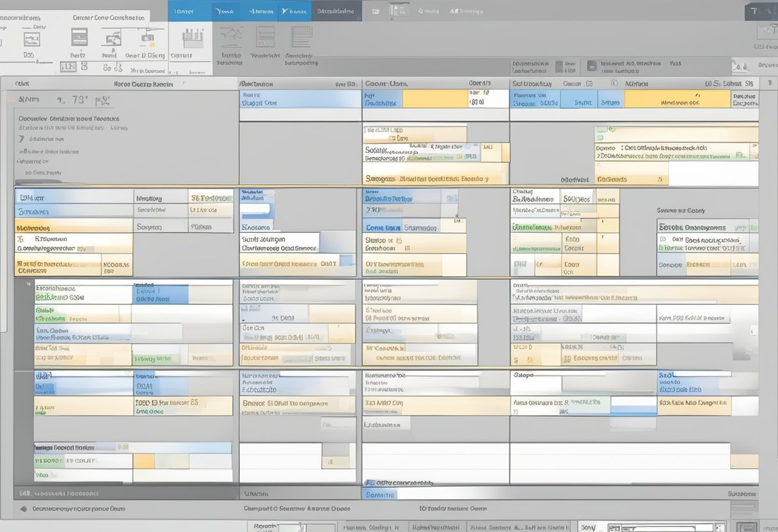Viewport: 778px width, 532px height.
Task: Switch to the second blue ribbon tab
Action: [x=225, y=11]
